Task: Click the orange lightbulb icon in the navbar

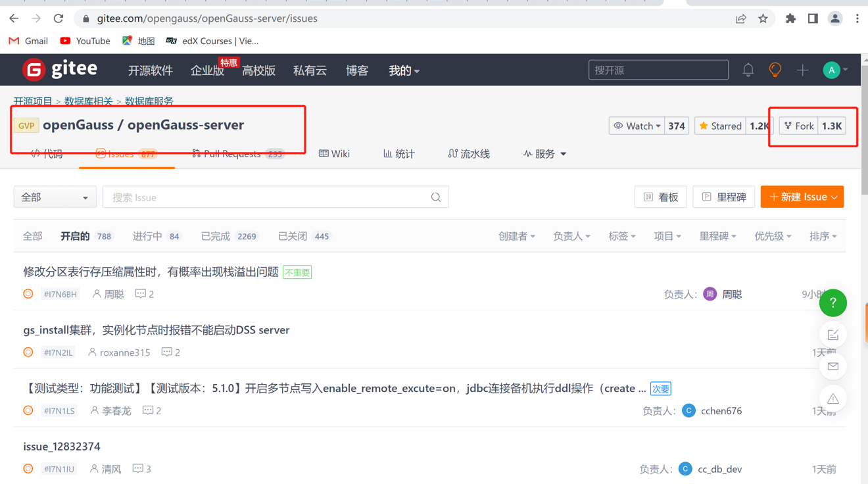Action: (775, 70)
